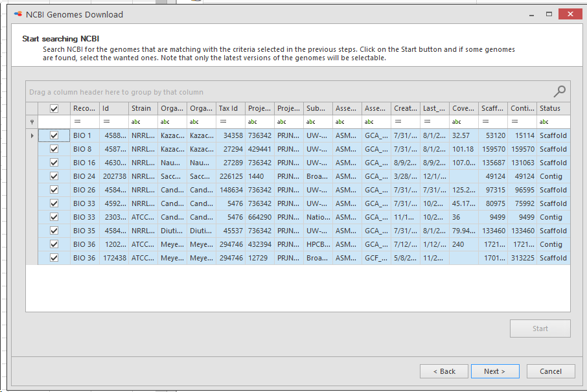Uncheck the BIO 16 row checkbox
Screen dimensions: 587x392
pyautogui.click(x=54, y=163)
